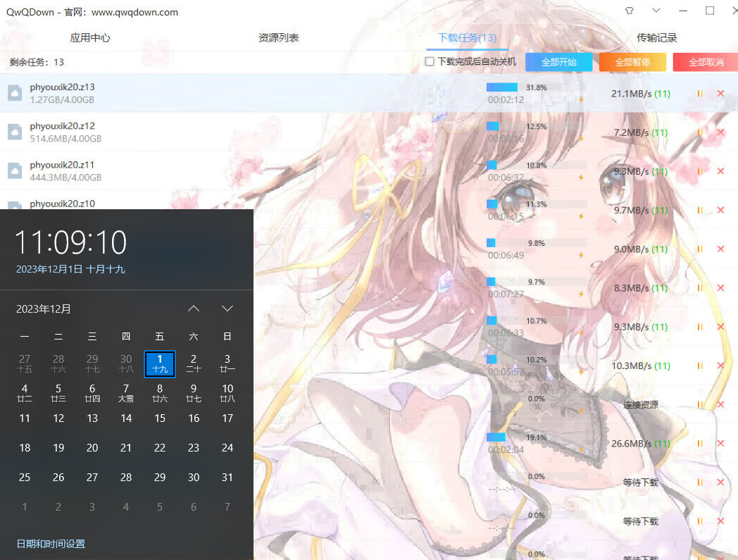The image size is (738, 560).
Task: Select the 下载任务(13) tab
Action: [468, 37]
